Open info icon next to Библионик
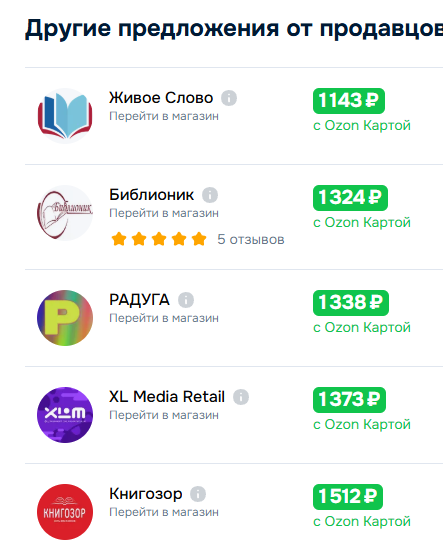The image size is (443, 545). point(210,195)
